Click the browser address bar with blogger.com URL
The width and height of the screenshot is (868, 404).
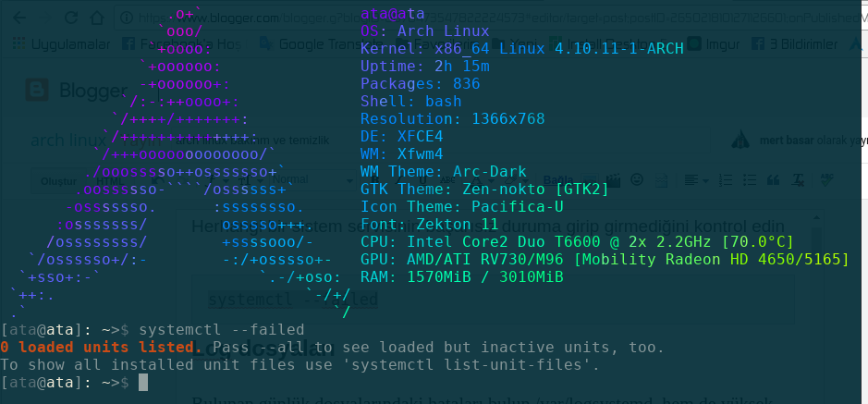click(x=462, y=17)
